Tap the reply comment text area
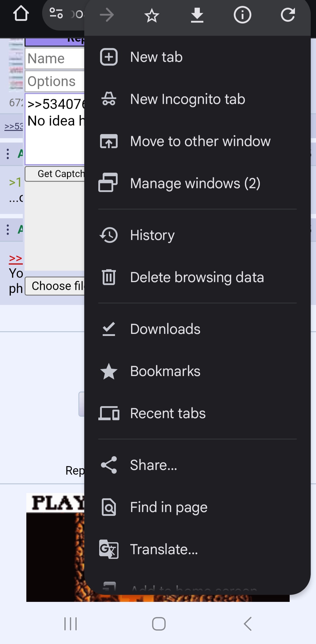Screen dimensions: 316x644 click(55, 129)
